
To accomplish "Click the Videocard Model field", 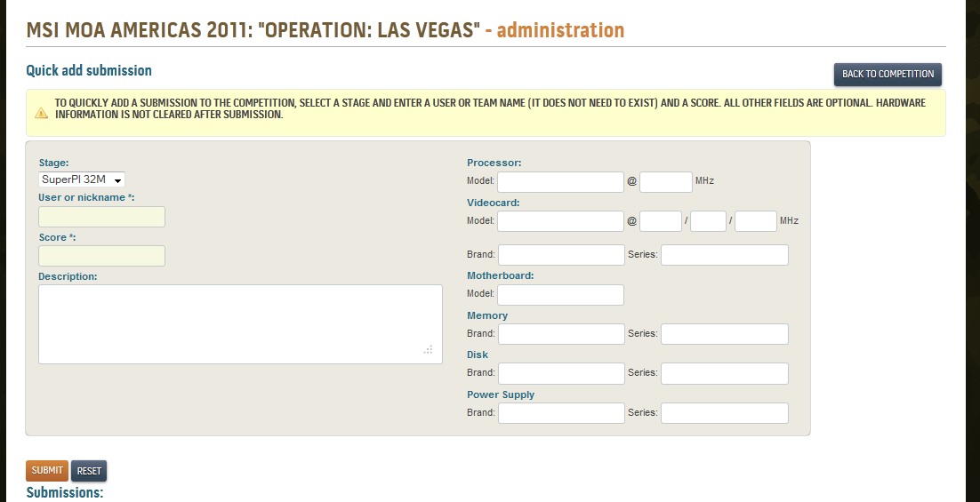I will pos(560,221).
